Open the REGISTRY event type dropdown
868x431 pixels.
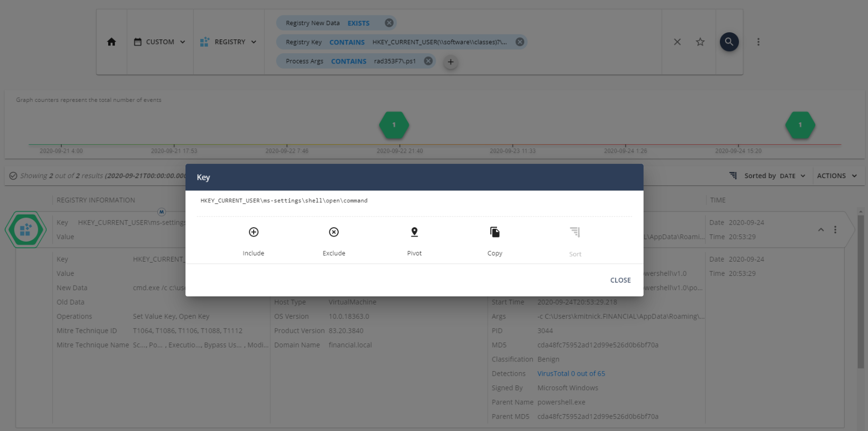[228, 42]
